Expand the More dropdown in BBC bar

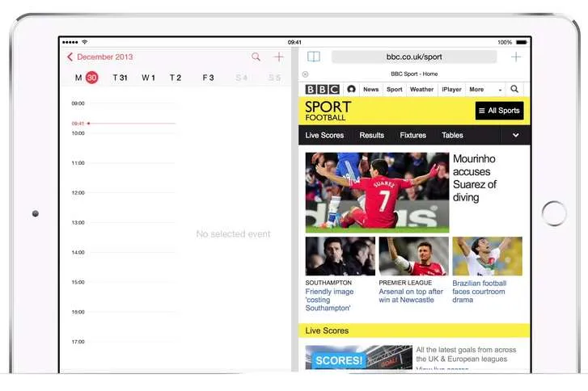pos(485,89)
